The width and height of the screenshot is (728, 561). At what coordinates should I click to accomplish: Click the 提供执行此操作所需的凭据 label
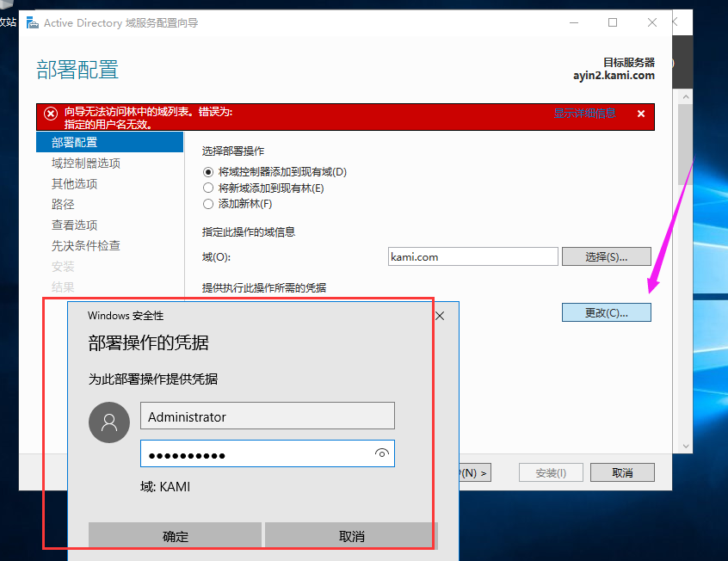[x=264, y=288]
